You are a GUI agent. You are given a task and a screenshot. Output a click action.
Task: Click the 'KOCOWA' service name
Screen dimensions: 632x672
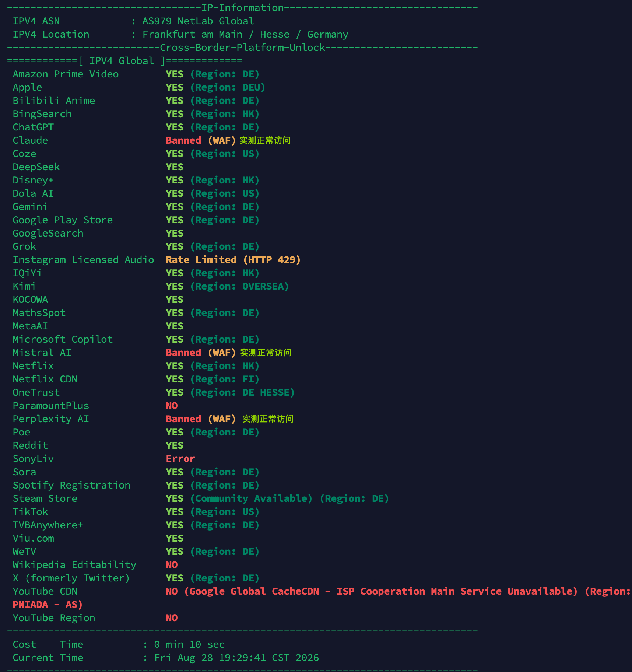pyautogui.click(x=30, y=300)
